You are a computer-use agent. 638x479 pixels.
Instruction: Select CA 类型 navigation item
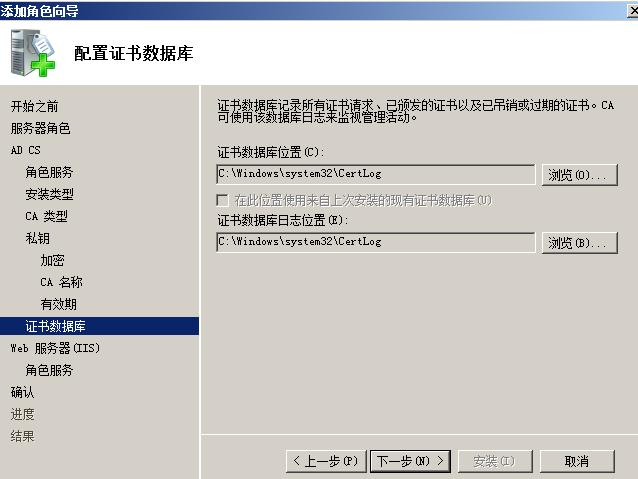coord(46,216)
